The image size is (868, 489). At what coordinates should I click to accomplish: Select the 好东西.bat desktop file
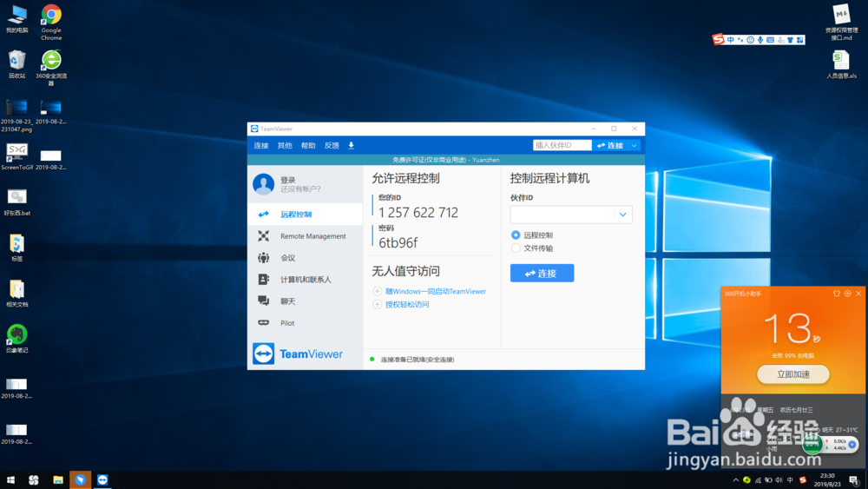pyautogui.click(x=17, y=202)
